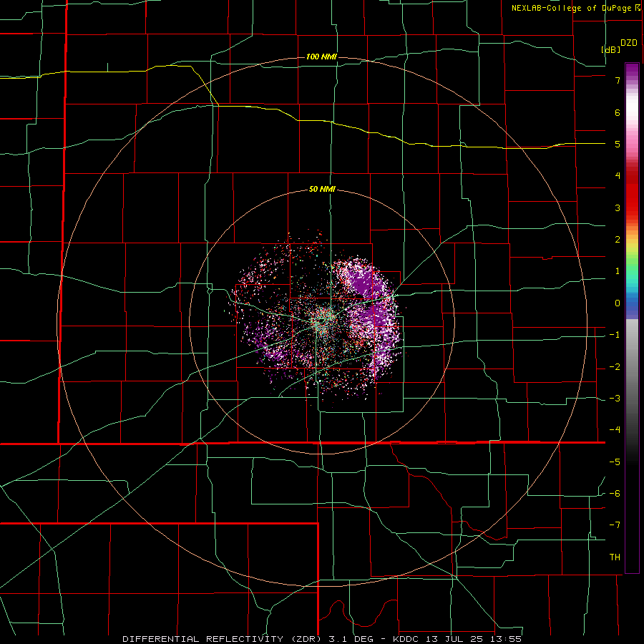Click the 13:55 timestamp in the caption
The height and width of the screenshot is (644, 644).
coord(507,639)
